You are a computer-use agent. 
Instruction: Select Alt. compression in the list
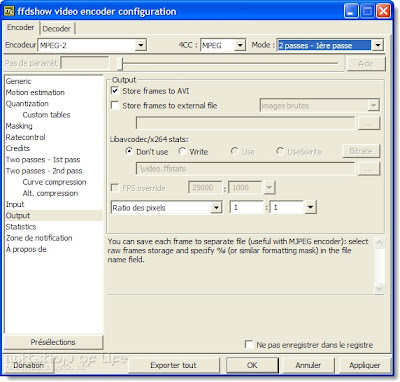point(50,193)
